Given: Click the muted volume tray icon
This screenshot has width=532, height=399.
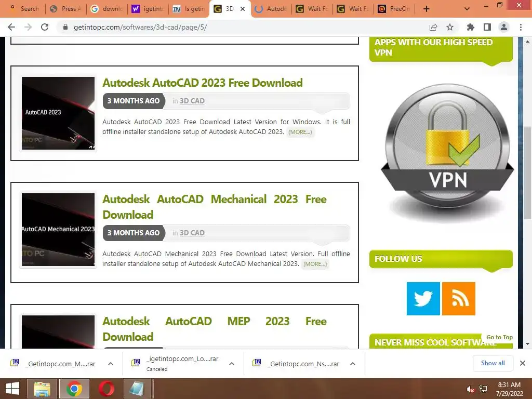Looking at the screenshot, I should click(470, 389).
